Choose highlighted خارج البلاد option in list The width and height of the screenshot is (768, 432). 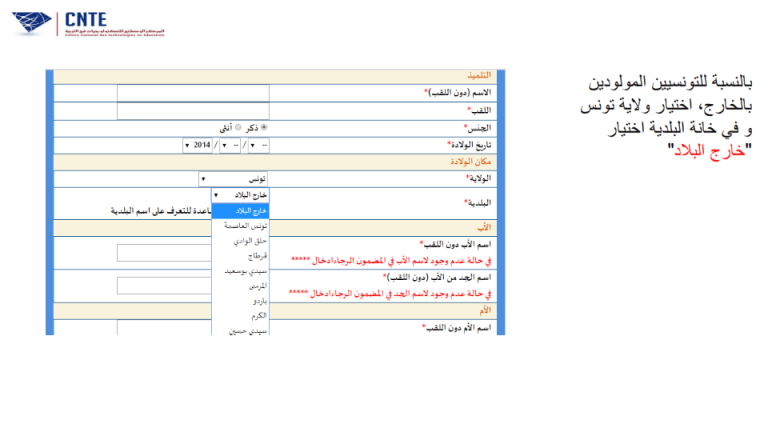241,211
